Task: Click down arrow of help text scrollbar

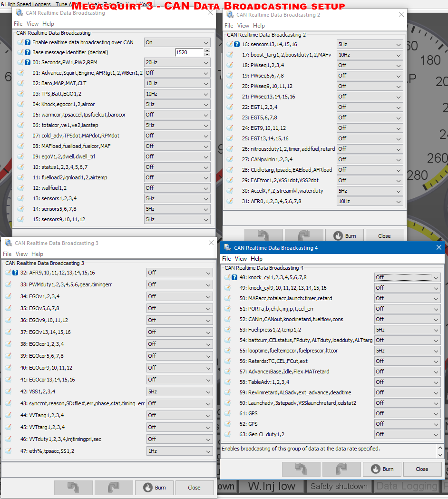Action: [440, 455]
